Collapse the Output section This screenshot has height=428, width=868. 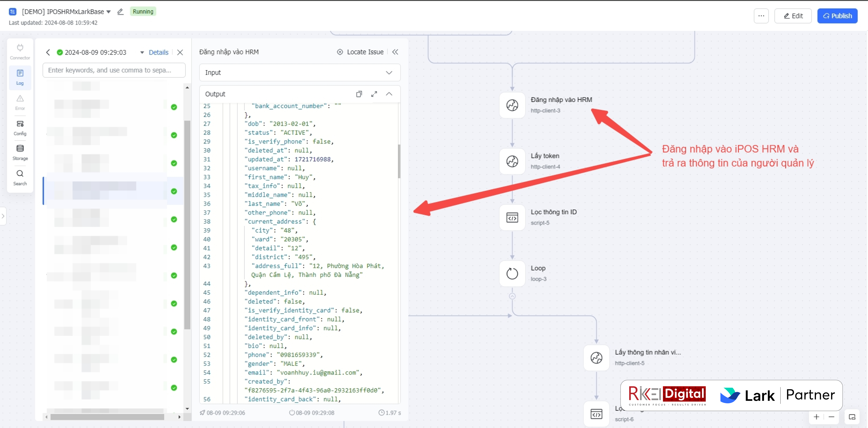389,94
